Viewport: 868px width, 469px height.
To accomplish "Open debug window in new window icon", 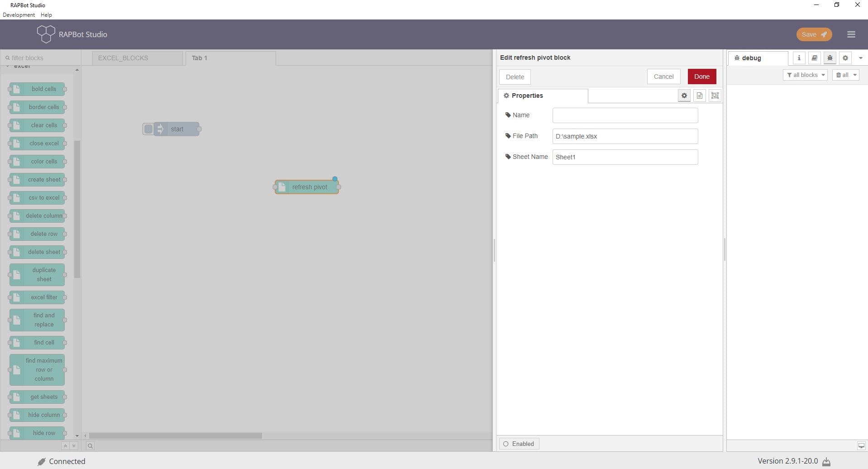I will tap(861, 446).
